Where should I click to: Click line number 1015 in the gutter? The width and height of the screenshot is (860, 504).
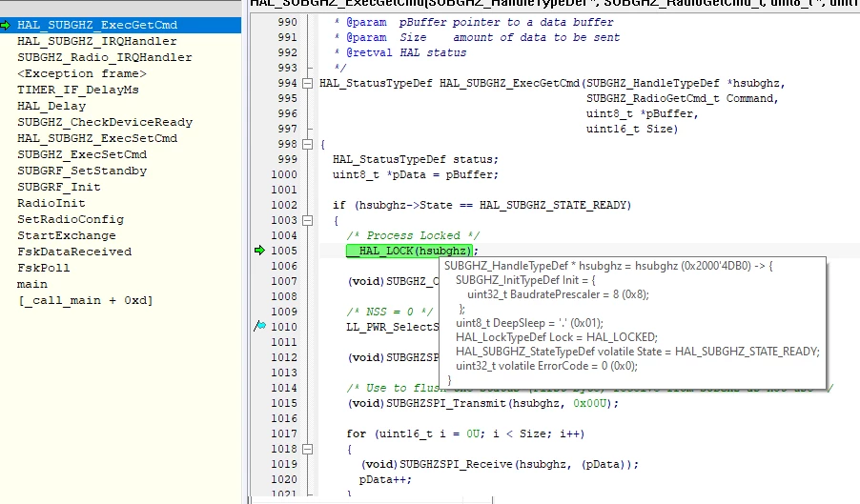(284, 403)
